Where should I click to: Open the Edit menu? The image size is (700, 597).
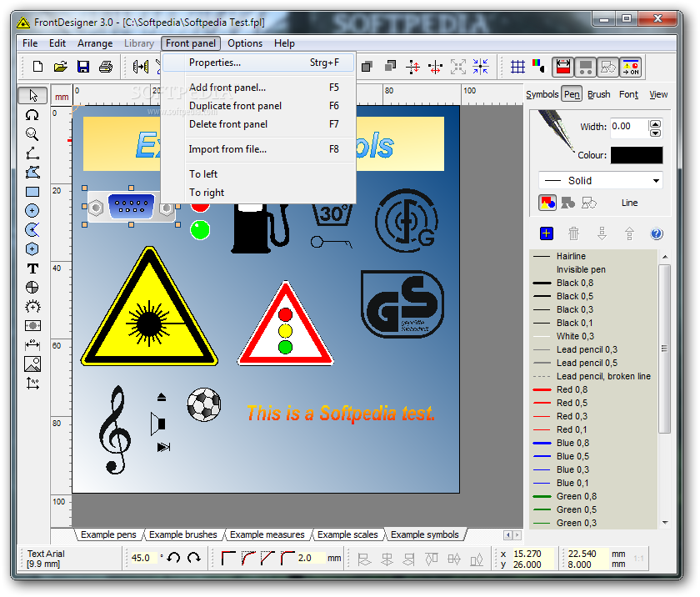click(x=57, y=43)
